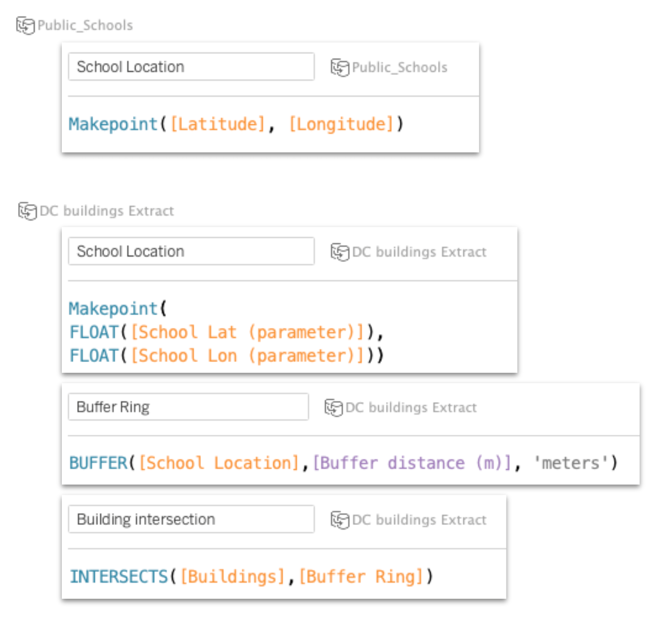Click the [School Lon (parameter)] reference
Viewport: 672px width, 624px height.
(247, 356)
